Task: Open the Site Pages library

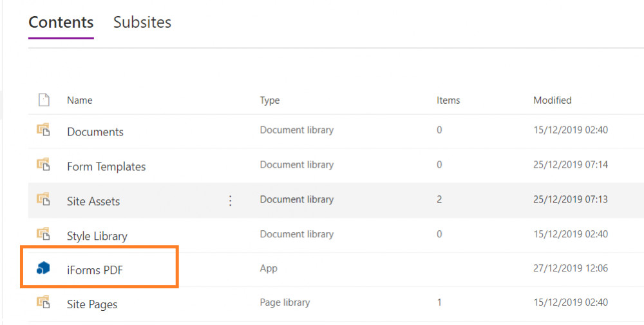Action: (x=92, y=304)
